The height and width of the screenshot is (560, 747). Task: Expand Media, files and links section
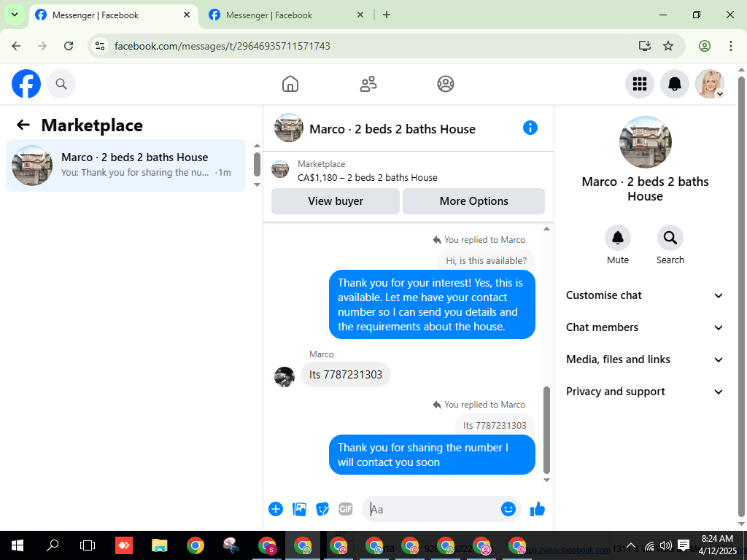pos(645,359)
